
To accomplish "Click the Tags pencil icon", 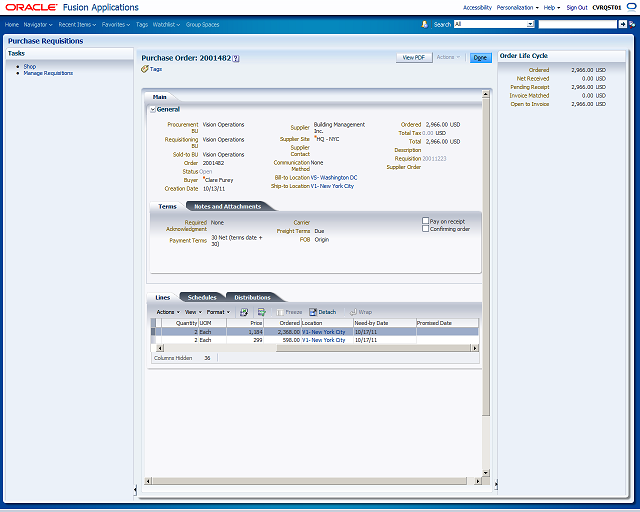I will tap(144, 69).
